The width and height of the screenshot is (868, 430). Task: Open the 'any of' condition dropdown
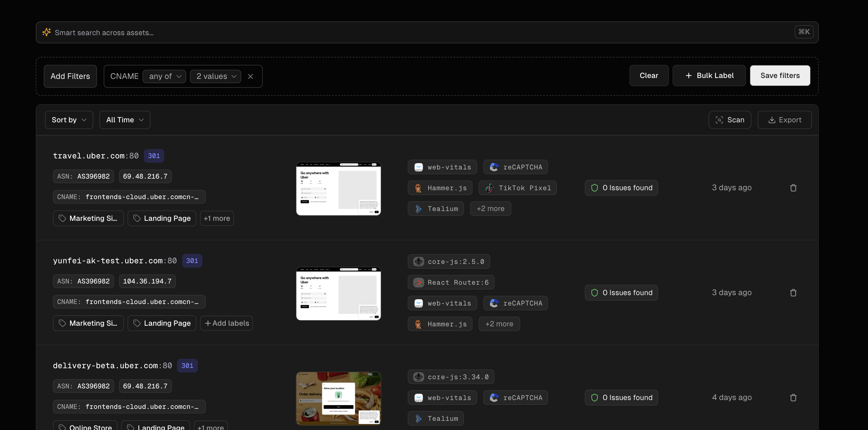coord(164,76)
